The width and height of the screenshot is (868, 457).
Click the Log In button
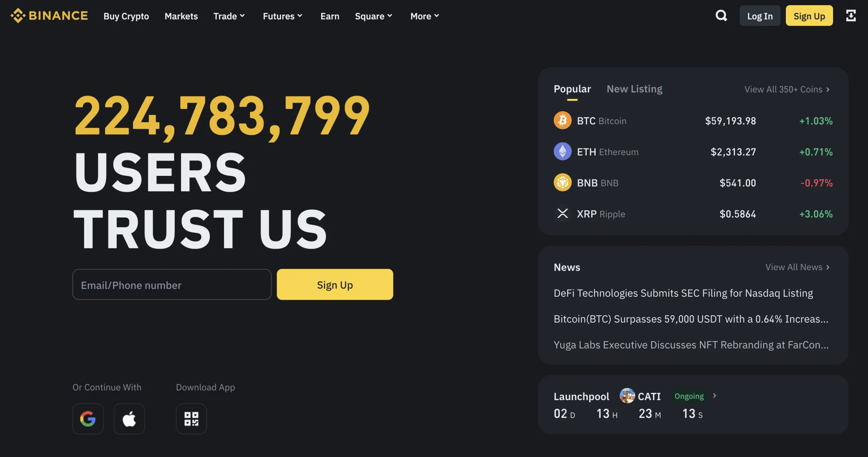pos(759,16)
